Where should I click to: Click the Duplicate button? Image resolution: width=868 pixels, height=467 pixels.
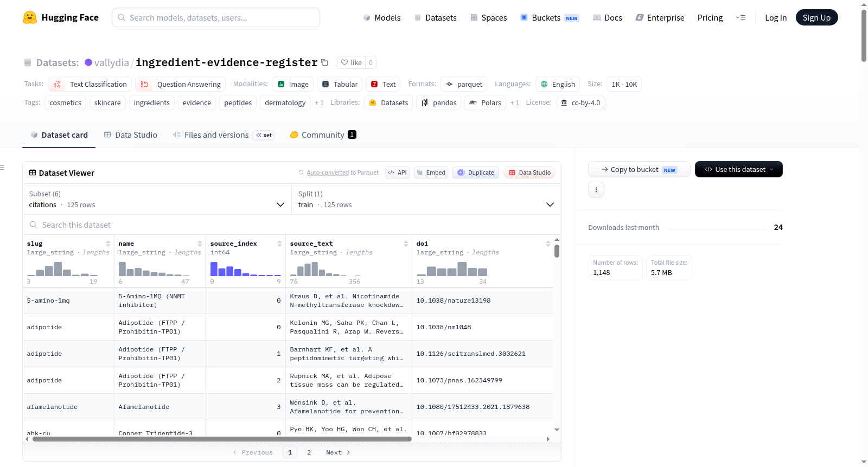coord(476,172)
